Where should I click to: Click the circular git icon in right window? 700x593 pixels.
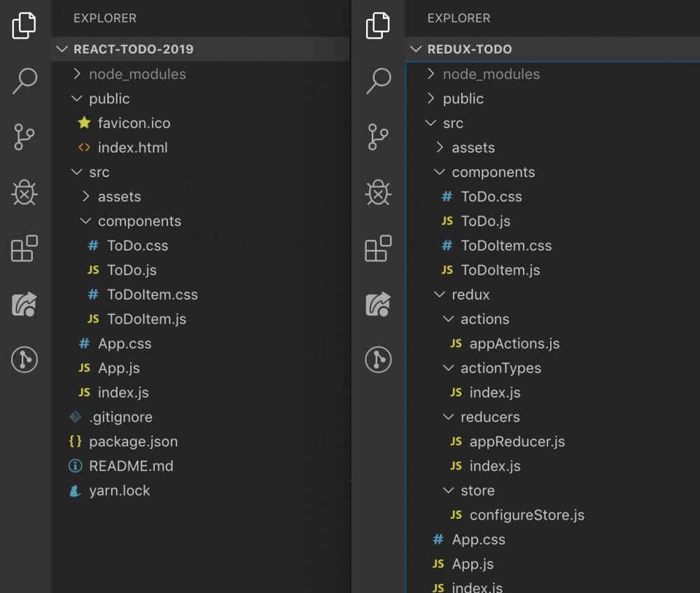[378, 360]
